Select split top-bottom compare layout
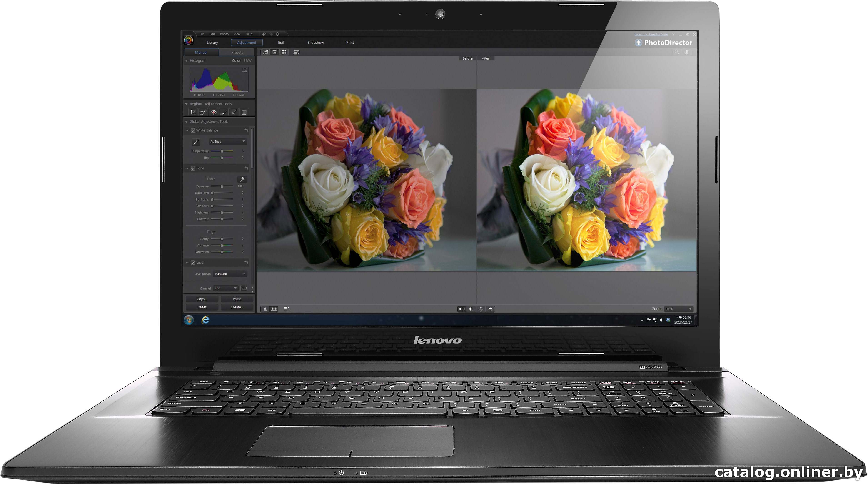This screenshot has height=484, width=868. (x=490, y=309)
